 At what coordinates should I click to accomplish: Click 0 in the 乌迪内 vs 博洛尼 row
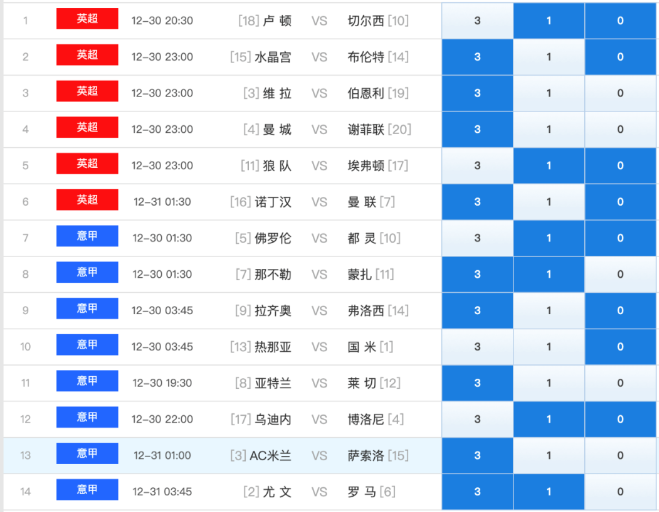[620, 419]
